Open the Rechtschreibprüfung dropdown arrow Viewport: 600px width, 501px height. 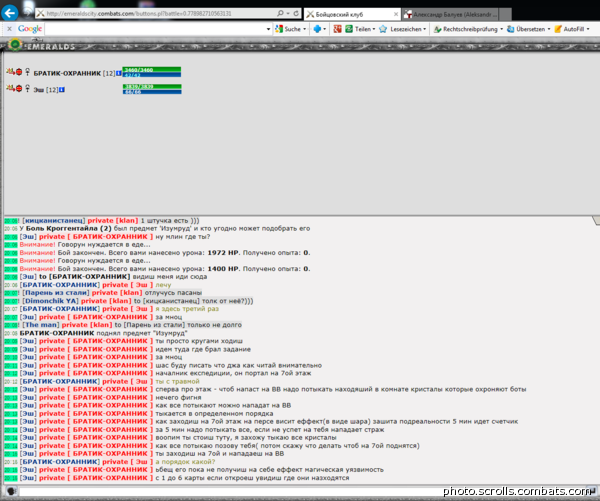point(501,29)
